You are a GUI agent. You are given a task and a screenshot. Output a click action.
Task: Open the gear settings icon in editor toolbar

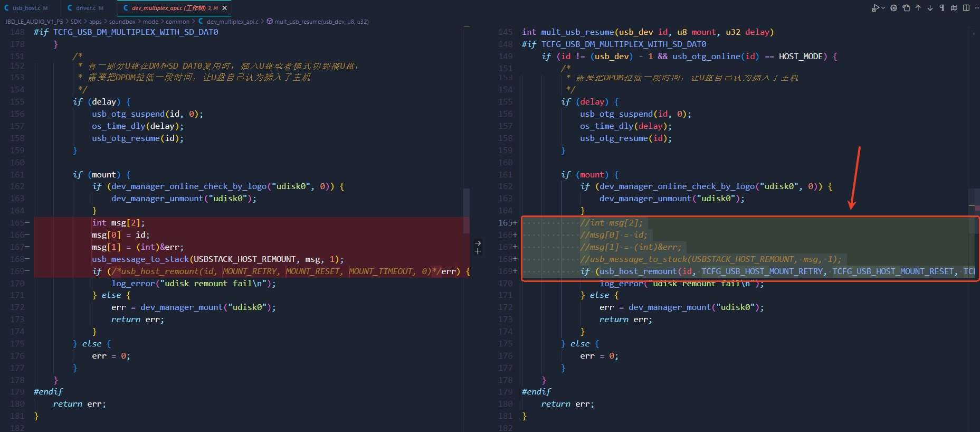pyautogui.click(x=893, y=8)
